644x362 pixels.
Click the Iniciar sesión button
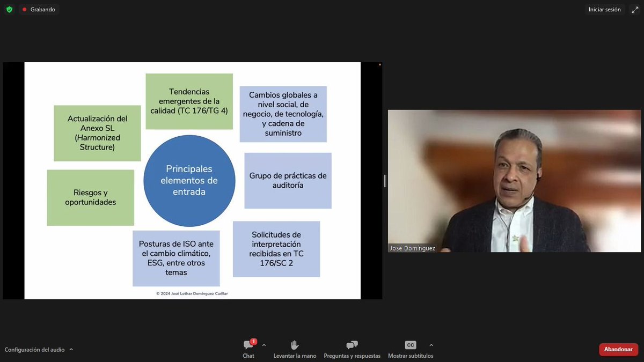pyautogui.click(x=605, y=9)
